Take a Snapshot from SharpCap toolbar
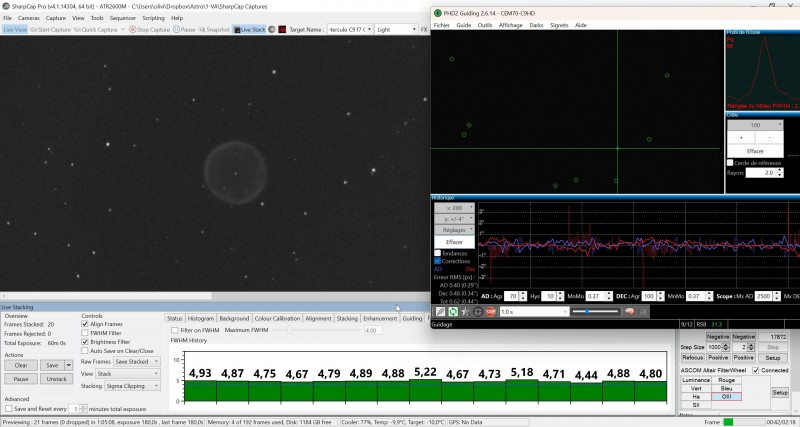Viewport: 800px width, 427px height. pos(214,30)
